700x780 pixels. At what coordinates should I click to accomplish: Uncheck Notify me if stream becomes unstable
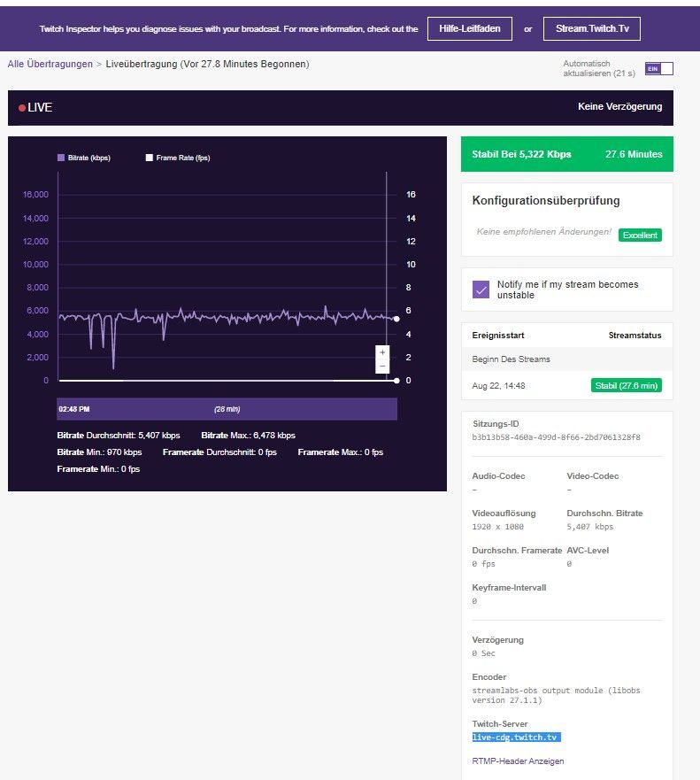coord(481,290)
